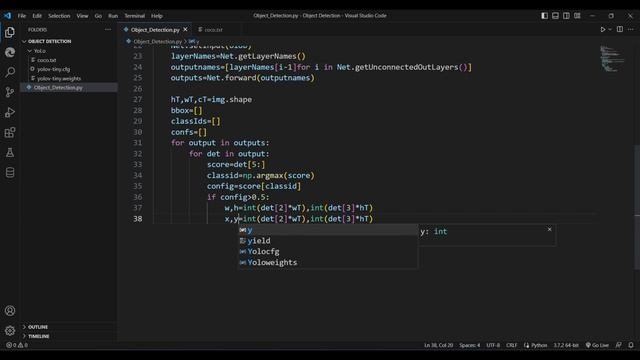Choose the 'Yoloweights' autocomplete suggestion

point(328,262)
